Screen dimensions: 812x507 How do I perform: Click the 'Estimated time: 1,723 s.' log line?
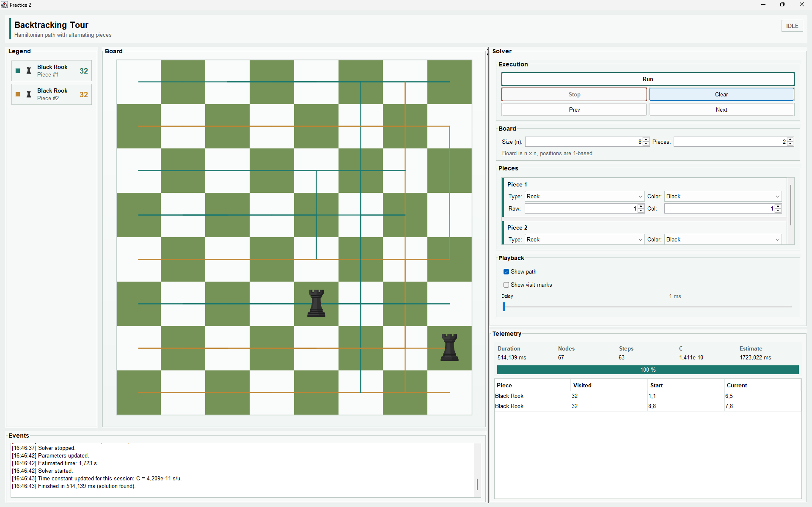[x=55, y=463]
